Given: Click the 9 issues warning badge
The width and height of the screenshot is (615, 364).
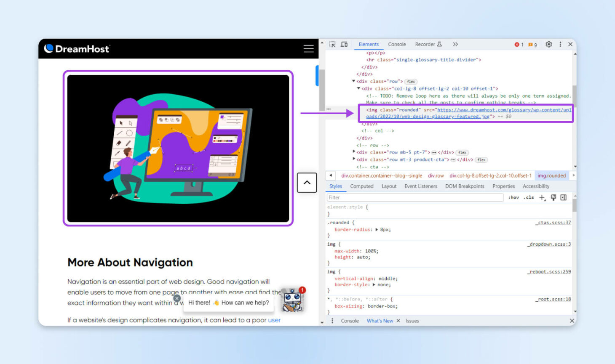Looking at the screenshot, I should pos(532,44).
